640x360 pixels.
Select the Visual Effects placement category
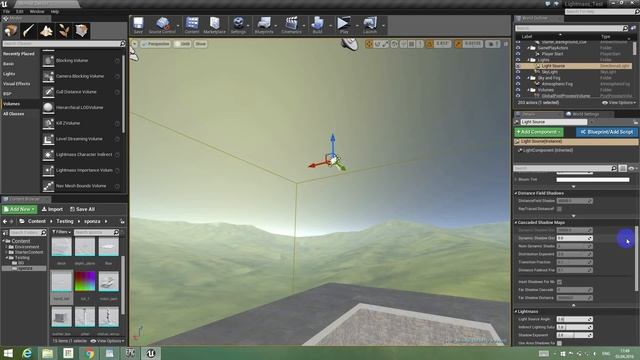pyautogui.click(x=16, y=84)
